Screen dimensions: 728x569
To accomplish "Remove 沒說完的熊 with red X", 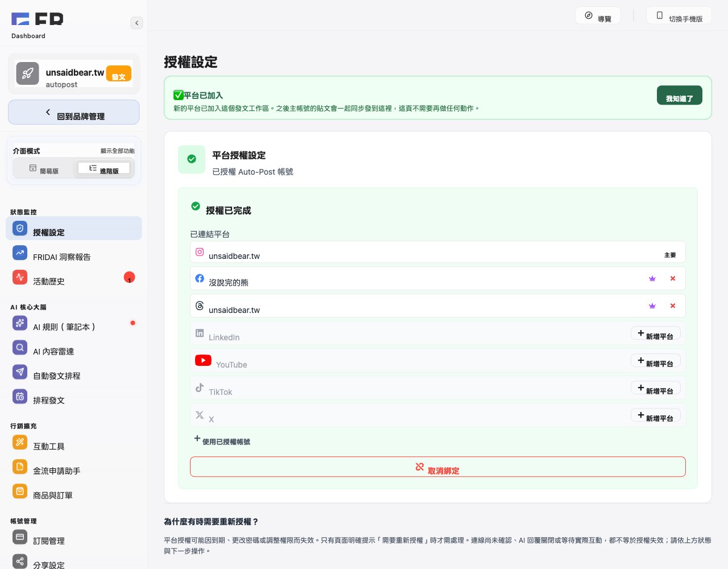I will click(673, 278).
